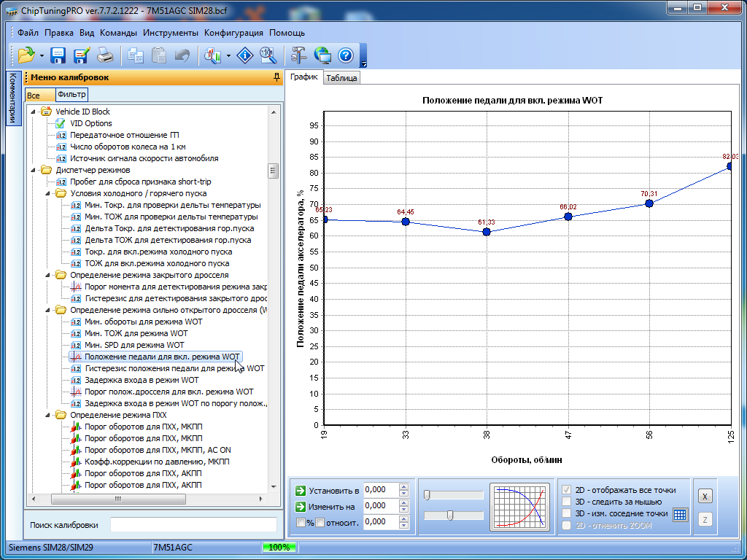This screenshot has height=560, width=747.
Task: Pin the Меню калибровок panel
Action: (276, 77)
